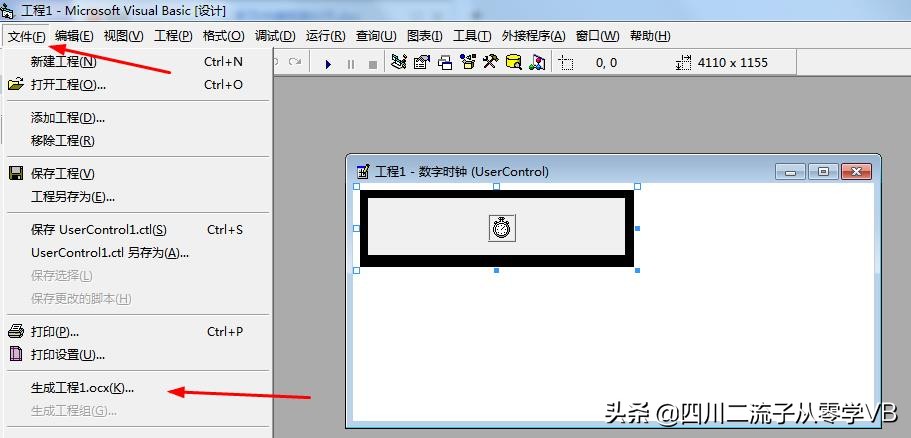The height and width of the screenshot is (438, 911).
Task: Select the Timer control on the UserControl
Action: point(502,228)
